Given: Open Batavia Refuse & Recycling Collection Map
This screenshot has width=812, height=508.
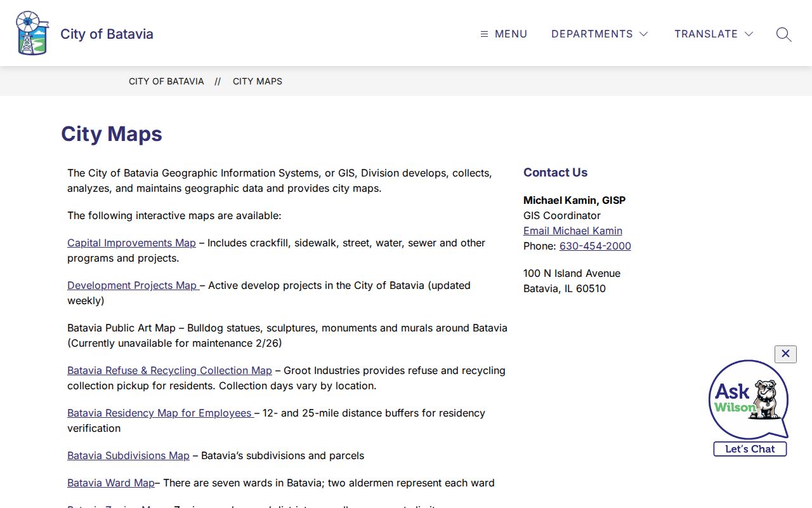Looking at the screenshot, I should [169, 371].
